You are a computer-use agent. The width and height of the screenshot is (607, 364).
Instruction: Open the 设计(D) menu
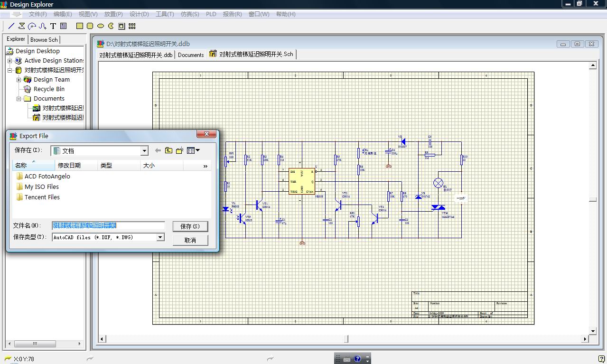coord(139,14)
